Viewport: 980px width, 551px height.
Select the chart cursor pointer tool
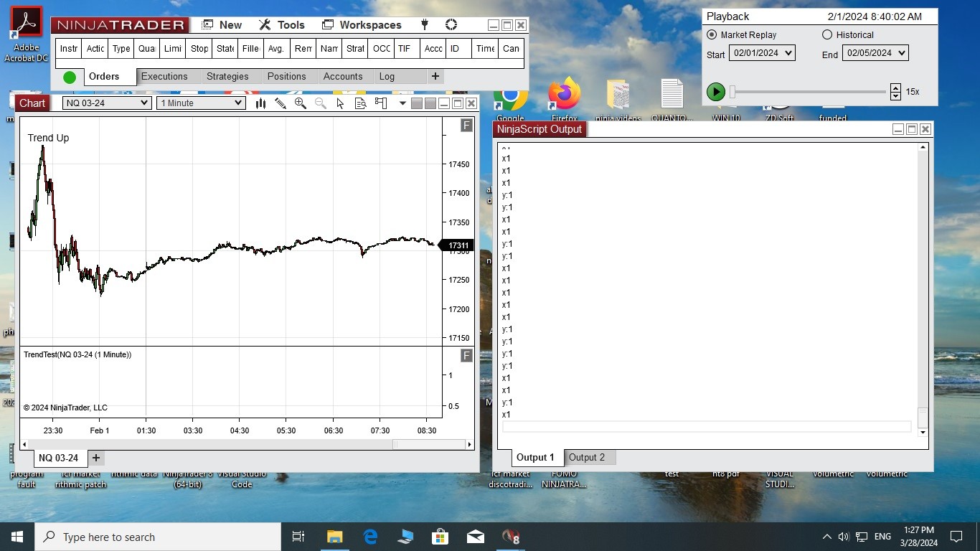coord(340,103)
